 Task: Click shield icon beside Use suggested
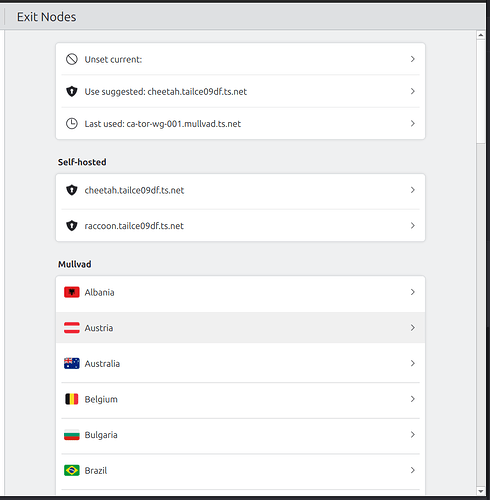(x=72, y=91)
